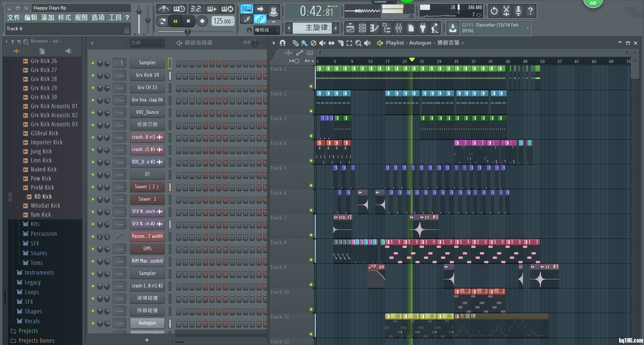
Task: Open the 文件 menu
Action: click(x=14, y=17)
